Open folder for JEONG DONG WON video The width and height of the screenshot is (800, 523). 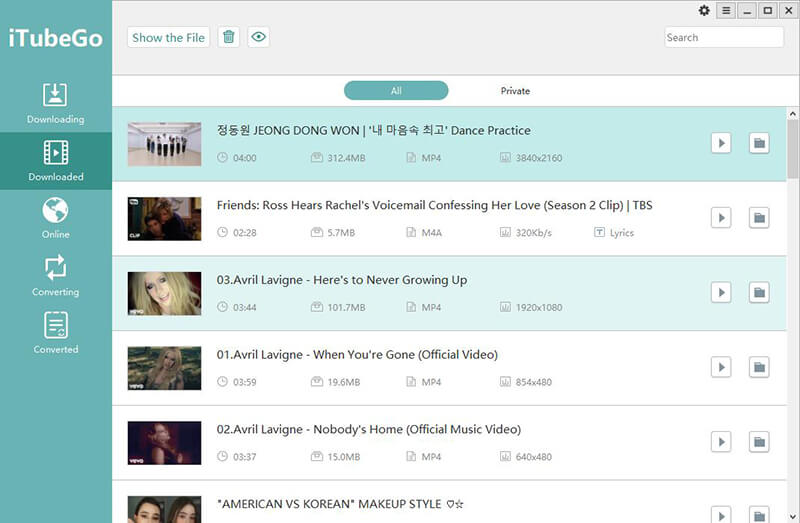tap(759, 143)
